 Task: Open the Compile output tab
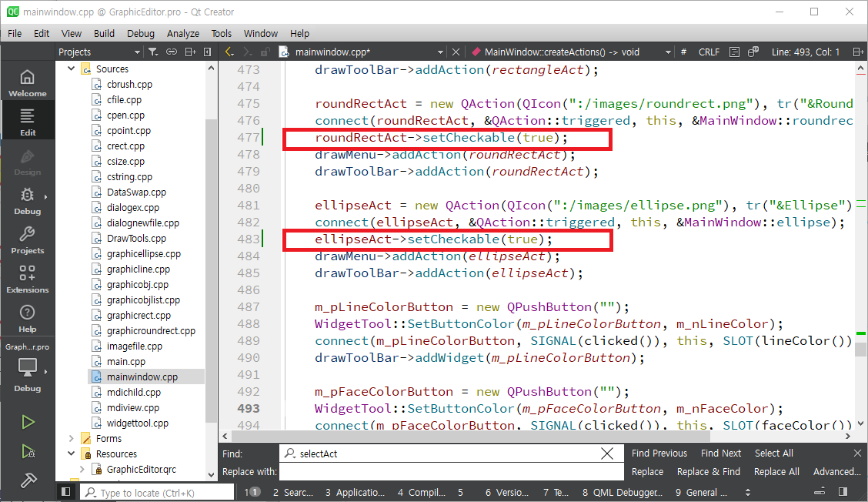tap(421, 492)
